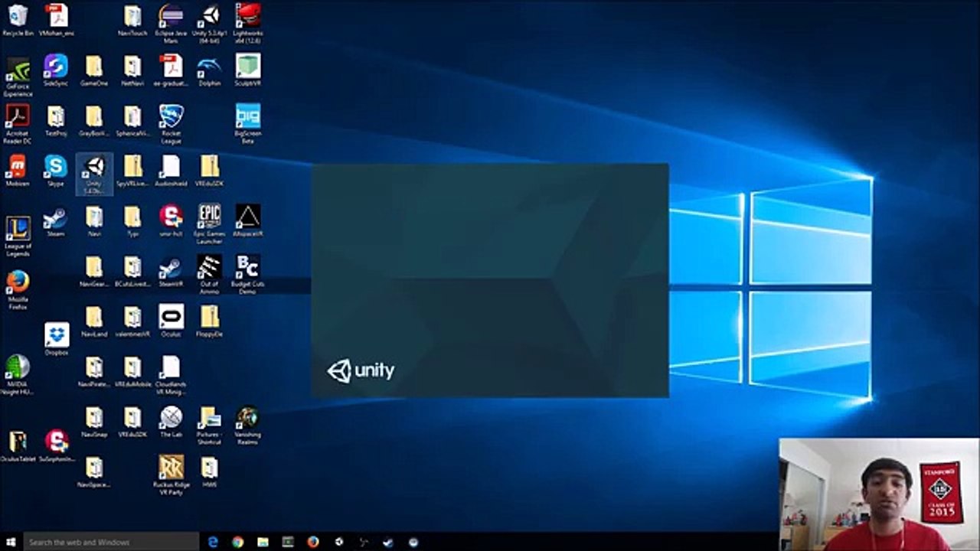Select the Out of Ammo shortcut

(209, 274)
